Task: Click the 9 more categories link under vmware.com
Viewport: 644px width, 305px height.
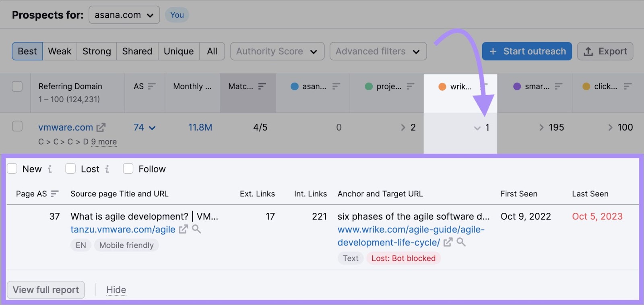Action: coord(104,142)
